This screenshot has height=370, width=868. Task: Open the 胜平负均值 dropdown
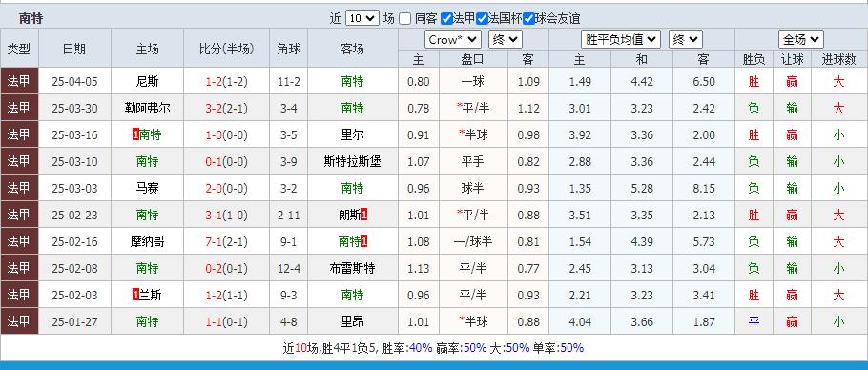[x=621, y=39]
